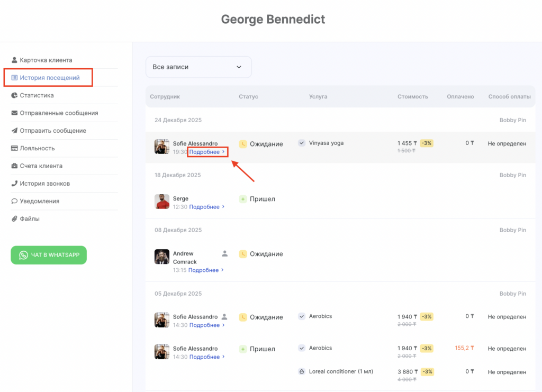Expand details via Serge's Подробнее chevron
This screenshot has width=542, height=392.
click(x=223, y=207)
